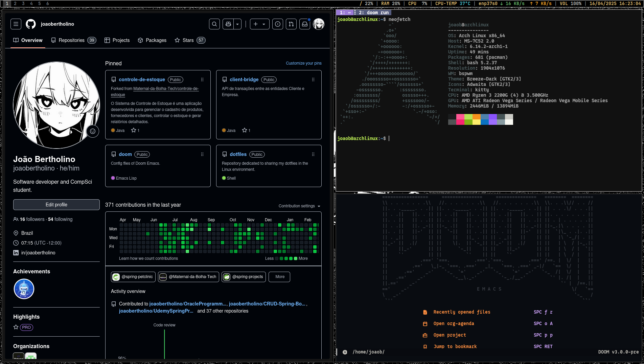This screenshot has height=364, width=644.
Task: Select 'Open org-agenda' in Doom dashboard
Action: [x=454, y=324]
